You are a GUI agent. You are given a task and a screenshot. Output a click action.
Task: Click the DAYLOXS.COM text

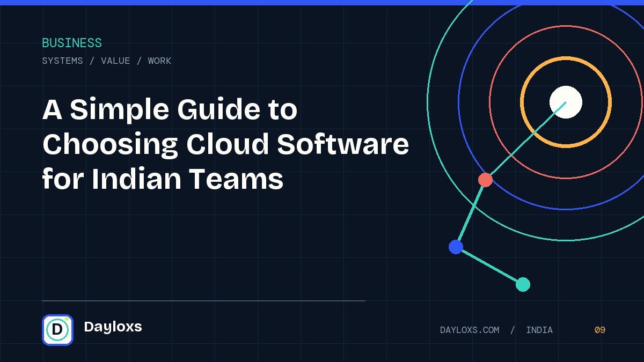coord(470,330)
